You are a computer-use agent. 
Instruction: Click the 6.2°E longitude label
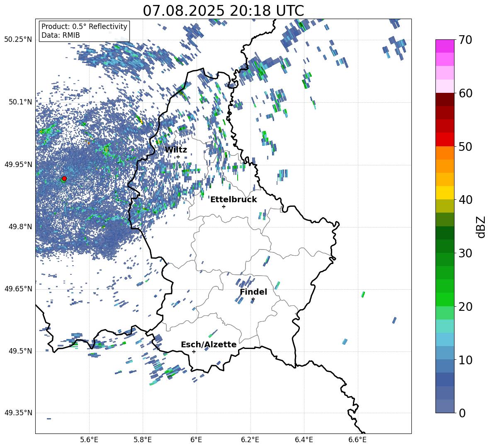(x=250, y=440)
